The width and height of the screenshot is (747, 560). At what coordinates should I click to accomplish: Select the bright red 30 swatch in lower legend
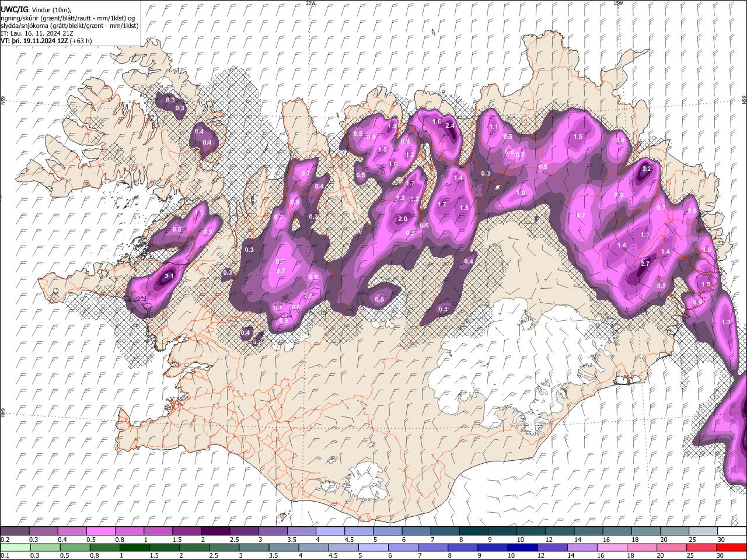(731, 548)
